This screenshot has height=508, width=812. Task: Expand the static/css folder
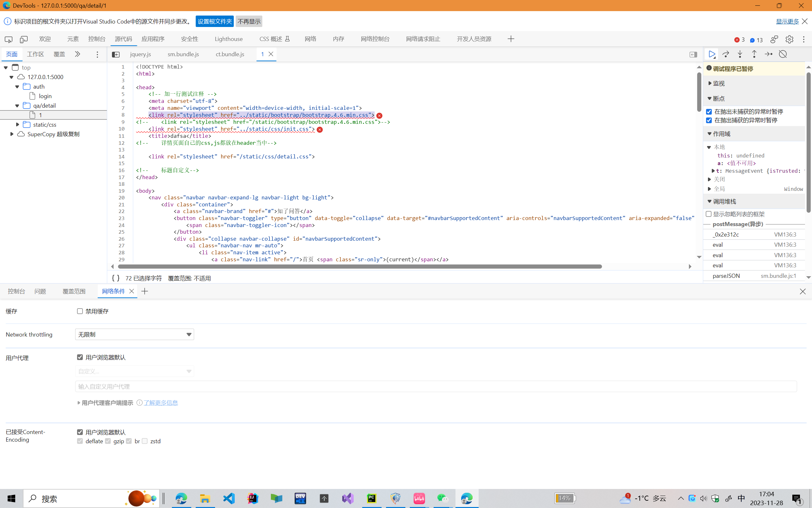coord(17,125)
